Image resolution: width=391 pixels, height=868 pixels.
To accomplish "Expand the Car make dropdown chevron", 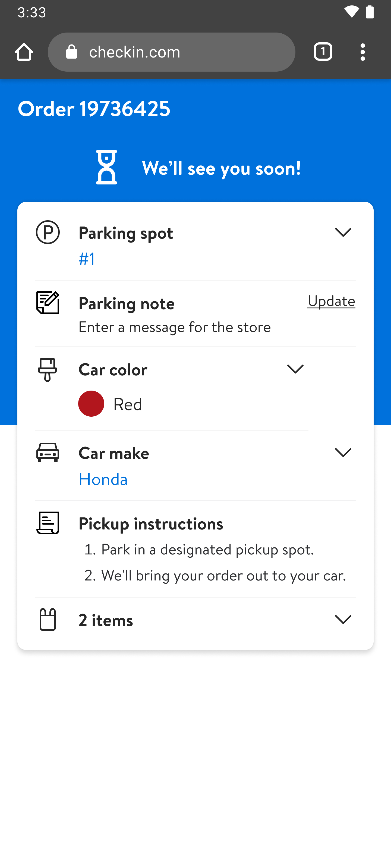I will pyautogui.click(x=343, y=452).
